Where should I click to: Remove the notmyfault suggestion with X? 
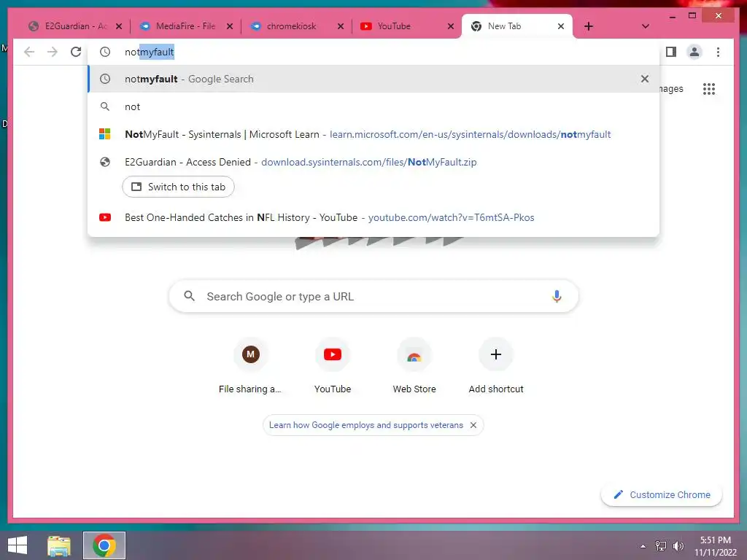[x=645, y=79]
